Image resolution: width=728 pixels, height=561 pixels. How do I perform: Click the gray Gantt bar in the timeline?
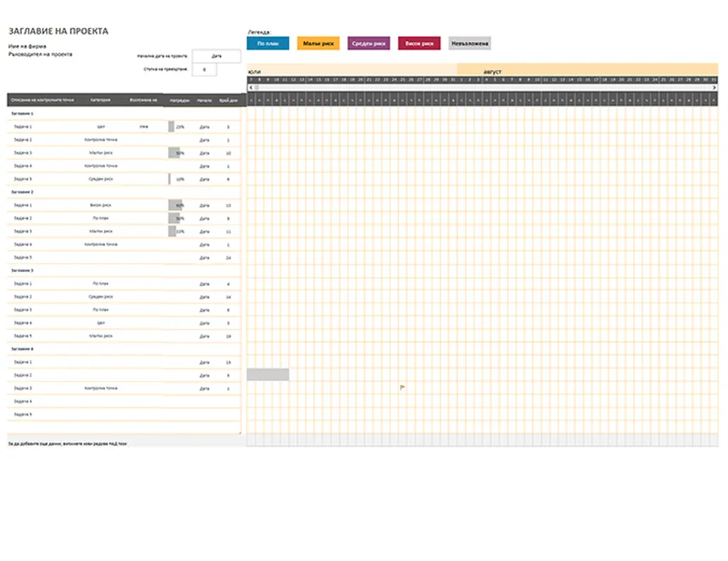click(268, 374)
